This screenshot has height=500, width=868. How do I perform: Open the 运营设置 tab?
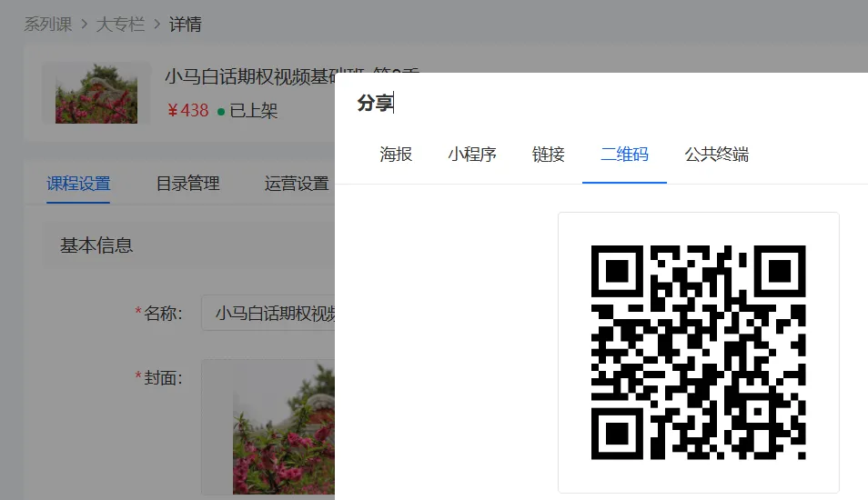pos(297,184)
